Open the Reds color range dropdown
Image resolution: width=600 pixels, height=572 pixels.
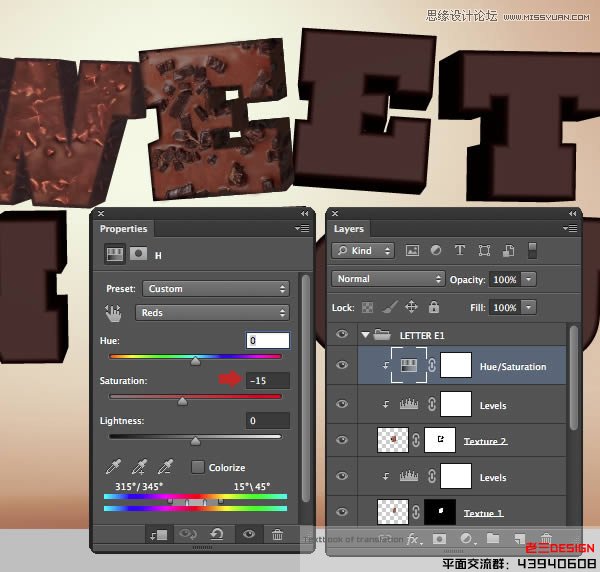pyautogui.click(x=212, y=313)
